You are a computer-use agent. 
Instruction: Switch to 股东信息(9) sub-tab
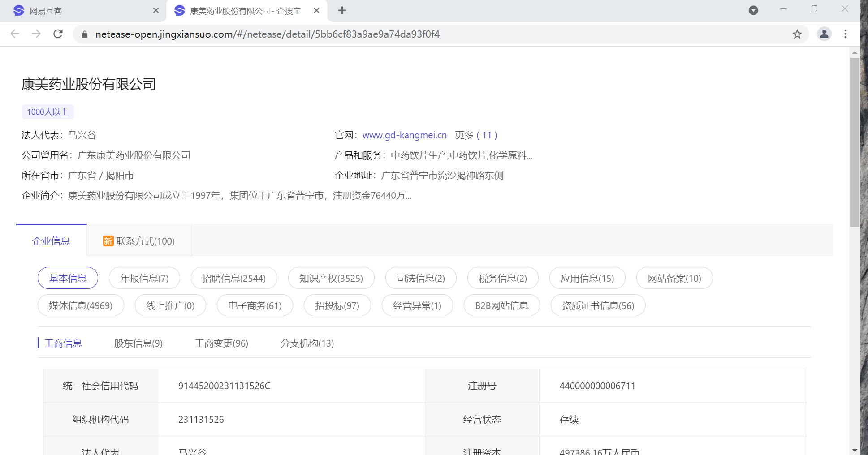[138, 343]
